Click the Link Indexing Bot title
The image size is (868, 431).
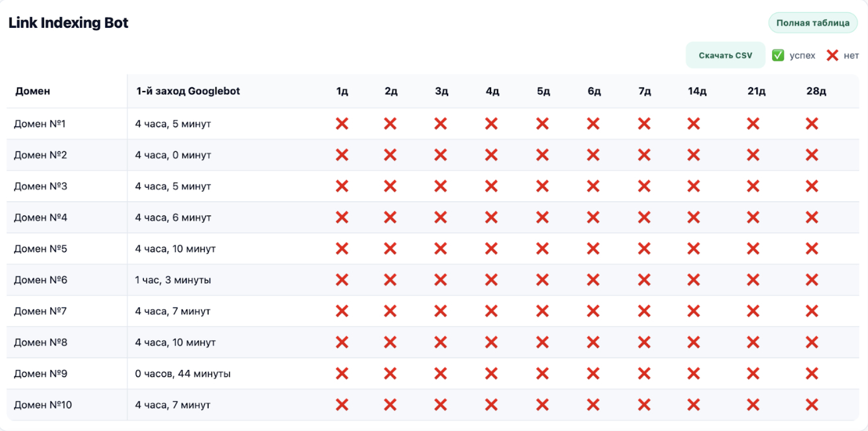click(68, 23)
